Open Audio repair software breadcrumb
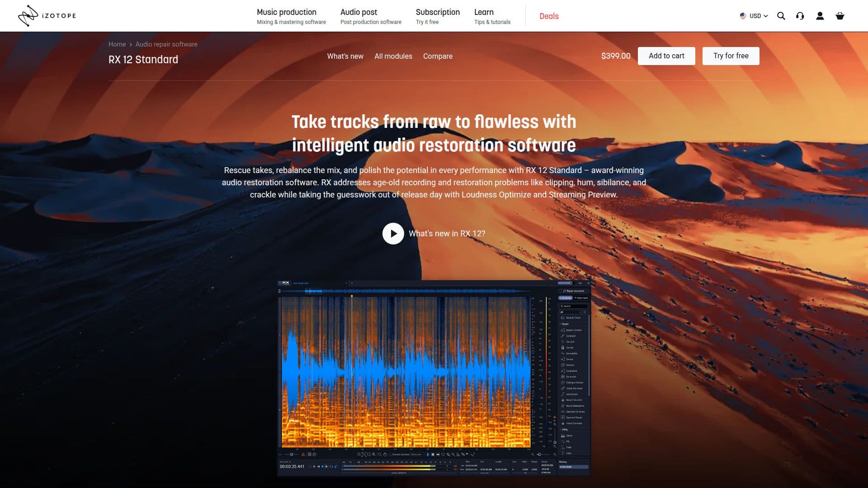The image size is (868, 488). click(x=166, y=44)
